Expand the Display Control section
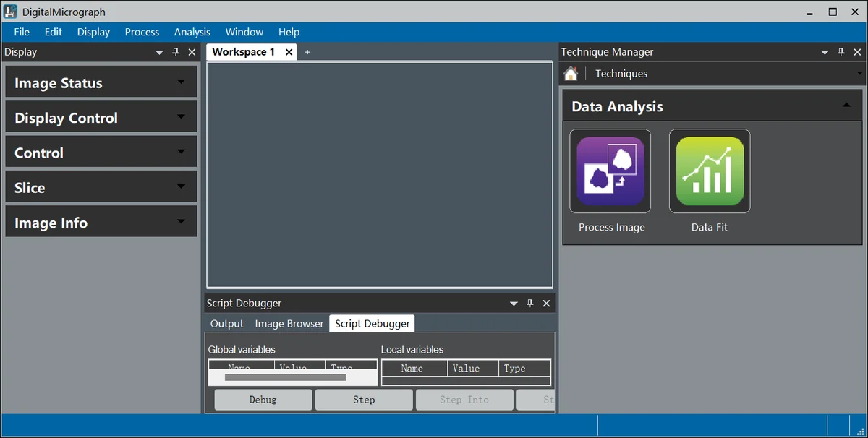868x438 pixels. point(181,116)
